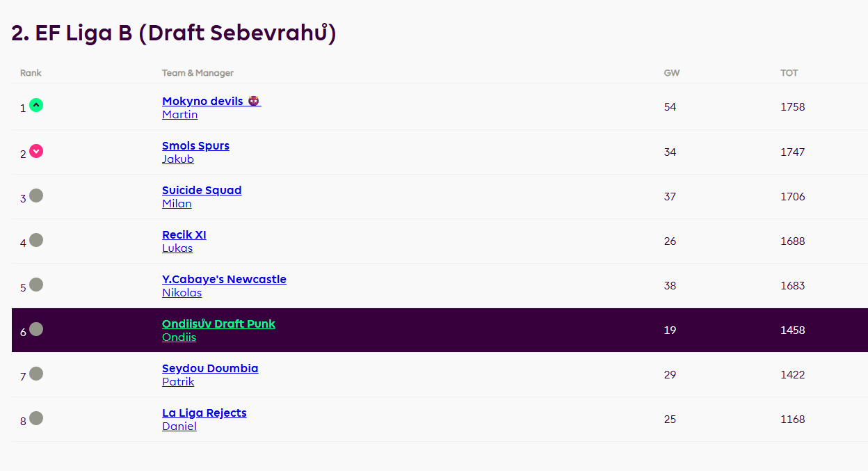Open the Suicide Squad team link
868x471 pixels.
[202, 190]
